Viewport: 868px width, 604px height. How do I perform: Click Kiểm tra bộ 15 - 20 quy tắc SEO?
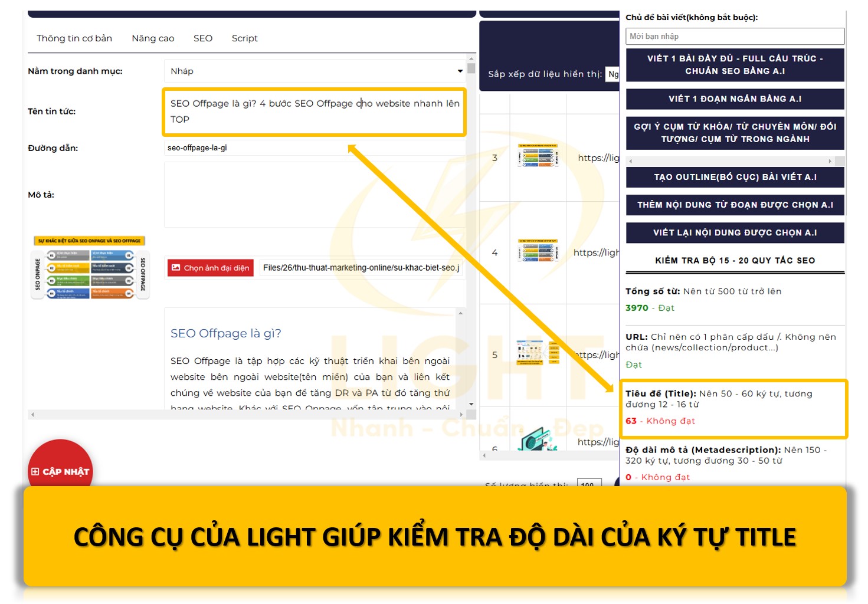(735, 261)
